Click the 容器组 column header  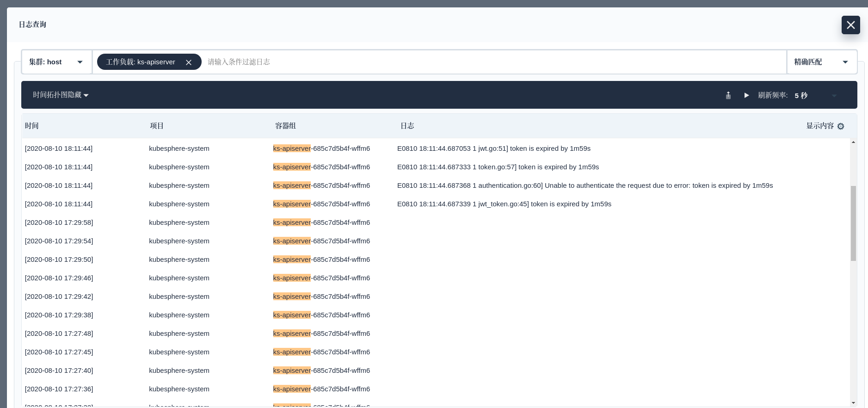(x=285, y=126)
